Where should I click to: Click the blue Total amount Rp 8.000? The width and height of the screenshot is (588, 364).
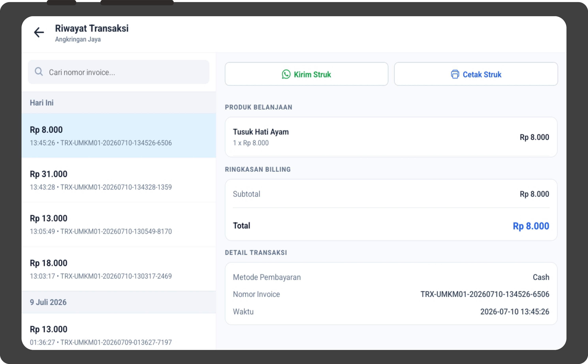pyautogui.click(x=531, y=226)
